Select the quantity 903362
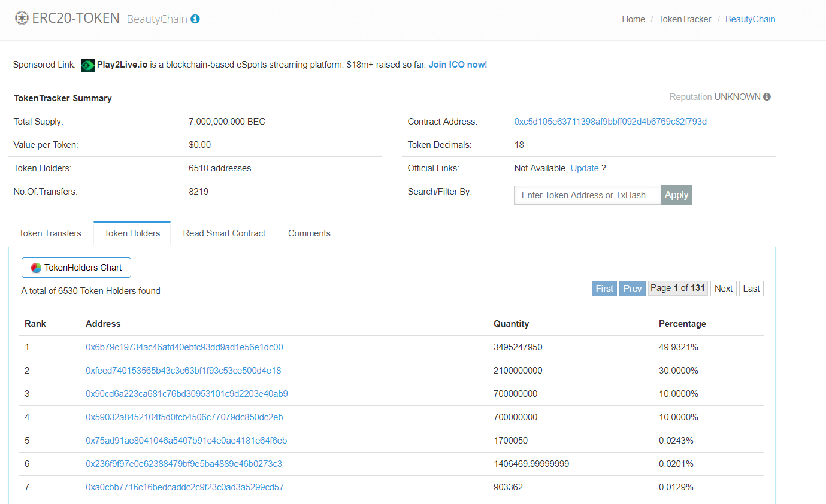 point(508,487)
